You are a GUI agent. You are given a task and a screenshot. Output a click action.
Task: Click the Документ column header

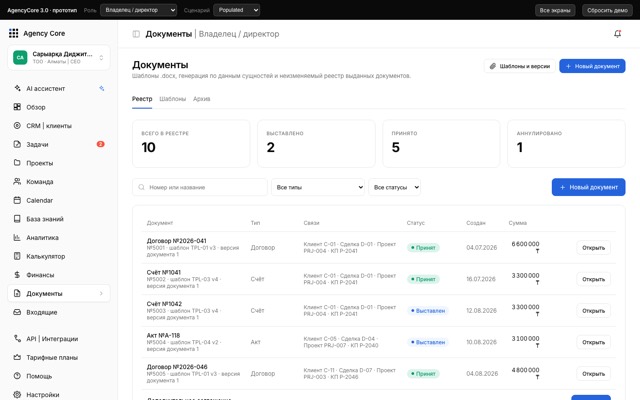tap(160, 223)
